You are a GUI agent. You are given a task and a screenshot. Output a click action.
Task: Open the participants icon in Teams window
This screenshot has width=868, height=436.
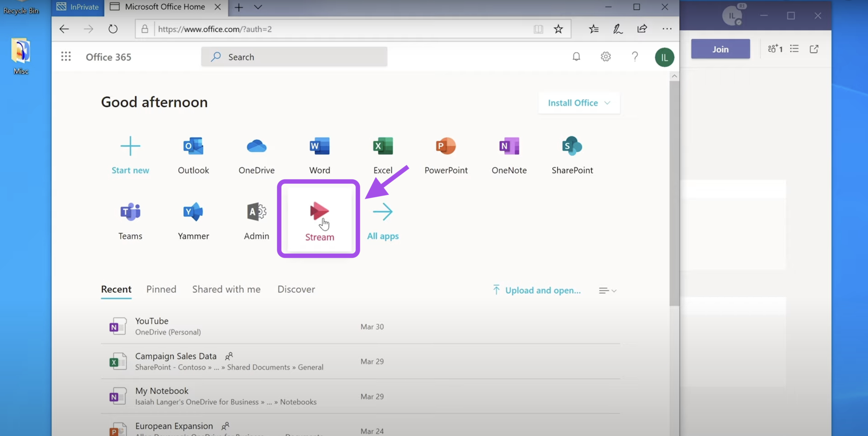pos(775,49)
